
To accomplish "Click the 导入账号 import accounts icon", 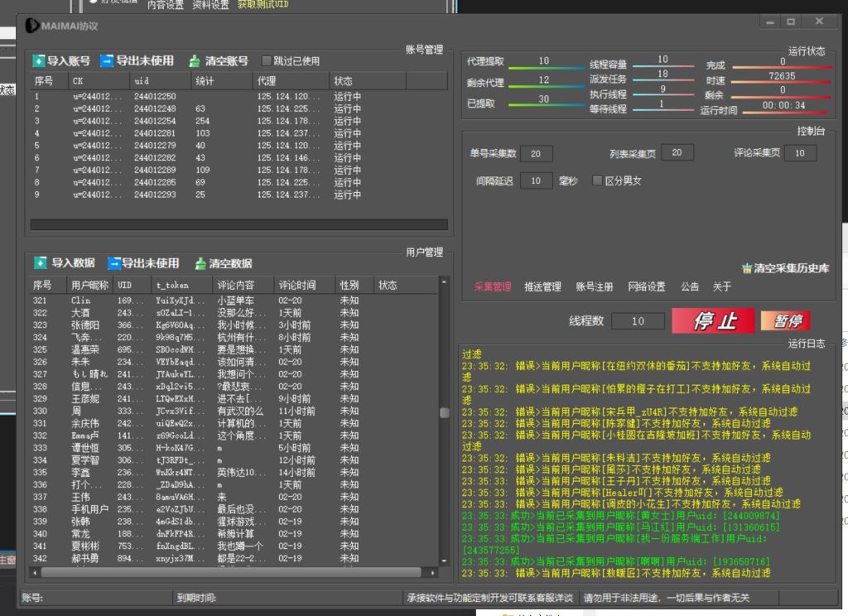I will [39, 61].
